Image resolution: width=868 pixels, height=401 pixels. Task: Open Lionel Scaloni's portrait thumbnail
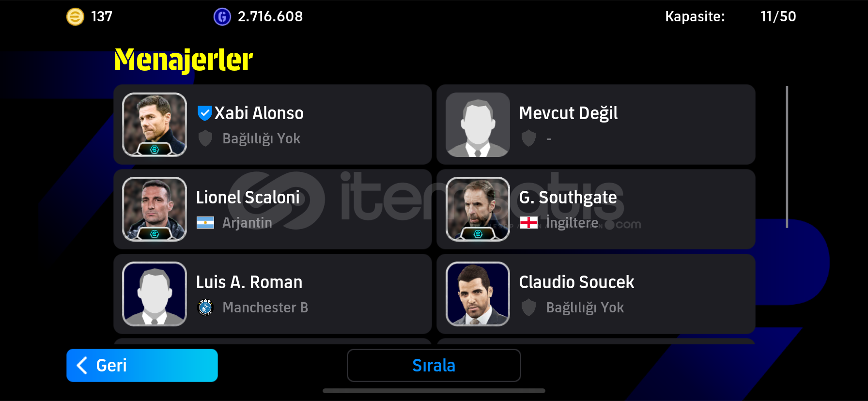pyautogui.click(x=155, y=209)
